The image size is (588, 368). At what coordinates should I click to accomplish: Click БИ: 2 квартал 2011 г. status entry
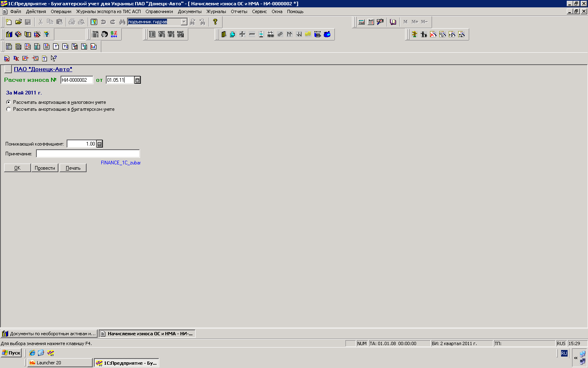click(x=461, y=343)
